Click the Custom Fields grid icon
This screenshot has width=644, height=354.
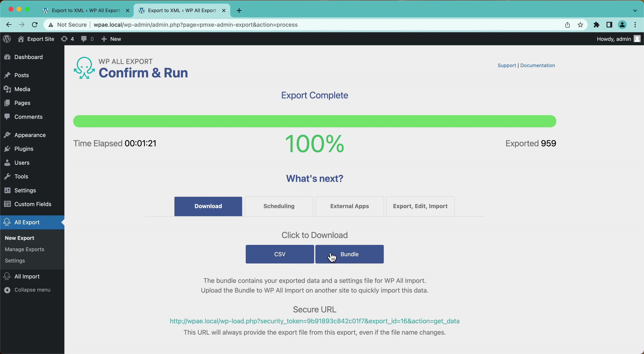[7, 204]
